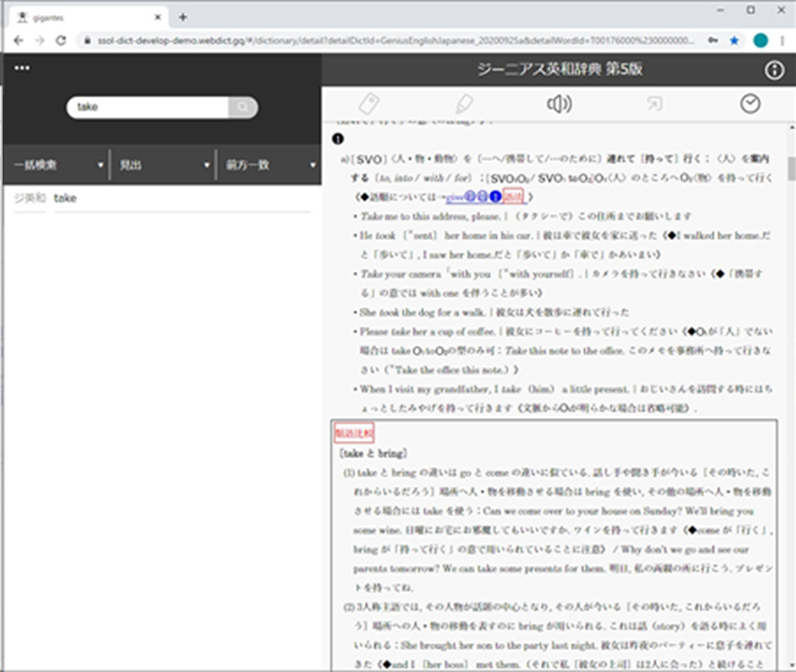Click the magnifier search button

[x=242, y=107]
